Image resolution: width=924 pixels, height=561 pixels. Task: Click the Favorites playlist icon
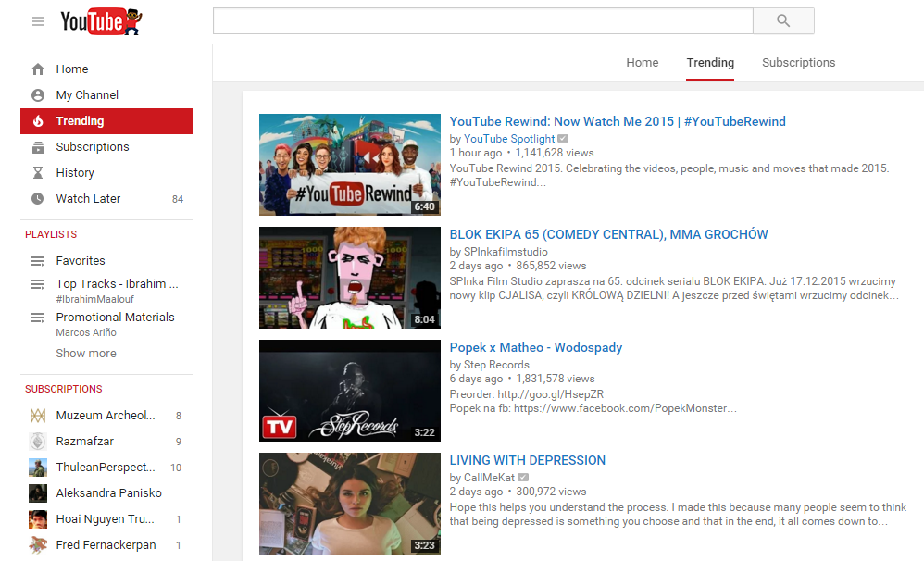pyautogui.click(x=38, y=261)
